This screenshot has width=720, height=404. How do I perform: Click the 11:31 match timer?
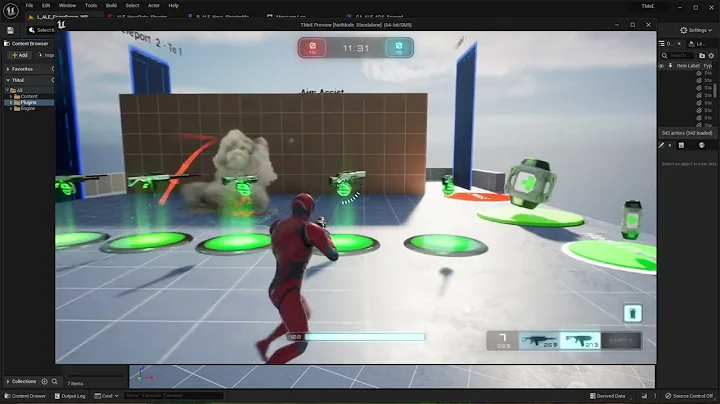pyautogui.click(x=356, y=48)
